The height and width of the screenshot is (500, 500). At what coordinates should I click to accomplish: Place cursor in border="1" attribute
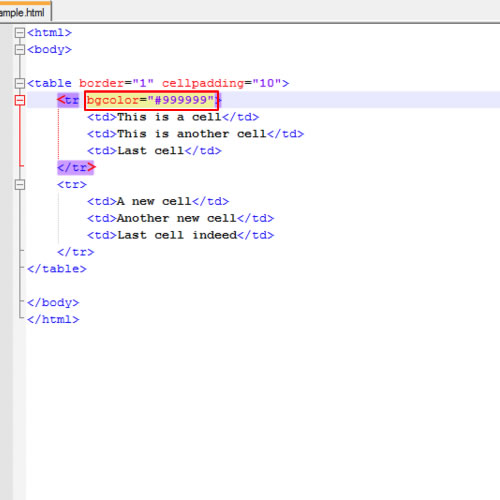[x=116, y=83]
